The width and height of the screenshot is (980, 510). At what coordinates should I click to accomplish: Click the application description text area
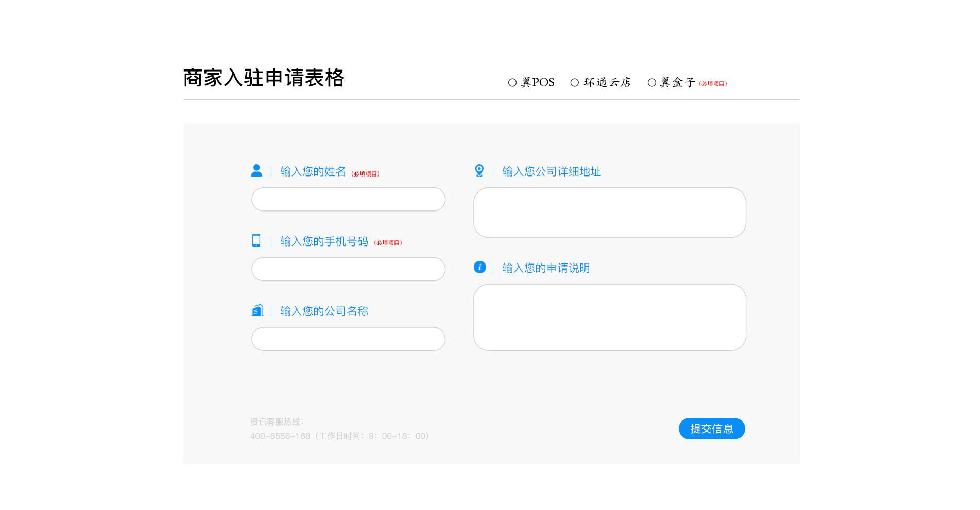click(609, 318)
